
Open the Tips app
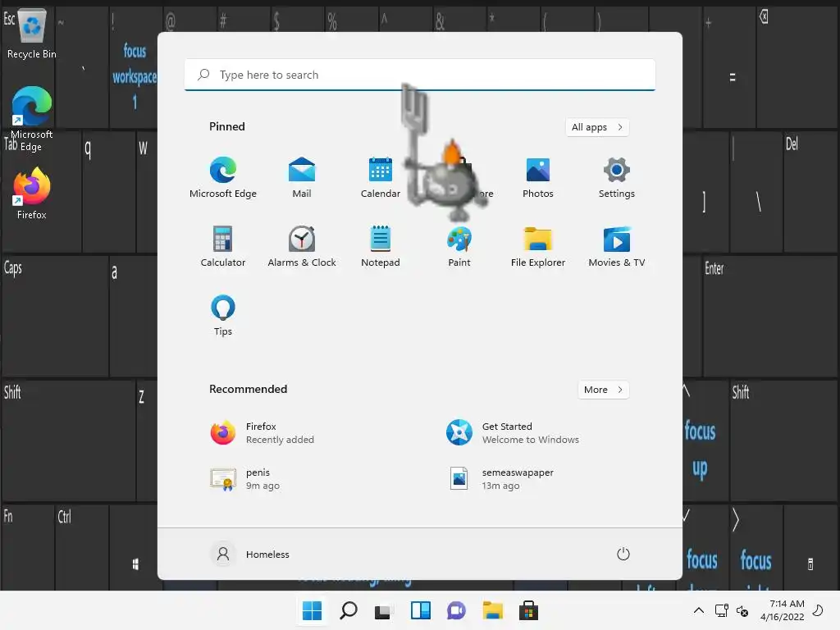(x=223, y=316)
